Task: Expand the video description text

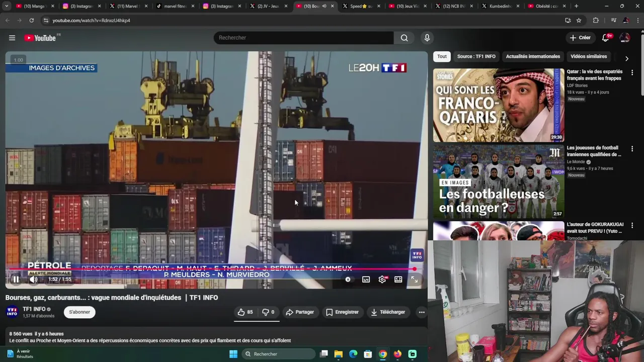Action: 150,340
